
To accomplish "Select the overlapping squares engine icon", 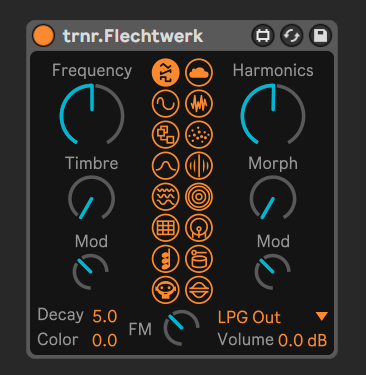I will [166, 135].
